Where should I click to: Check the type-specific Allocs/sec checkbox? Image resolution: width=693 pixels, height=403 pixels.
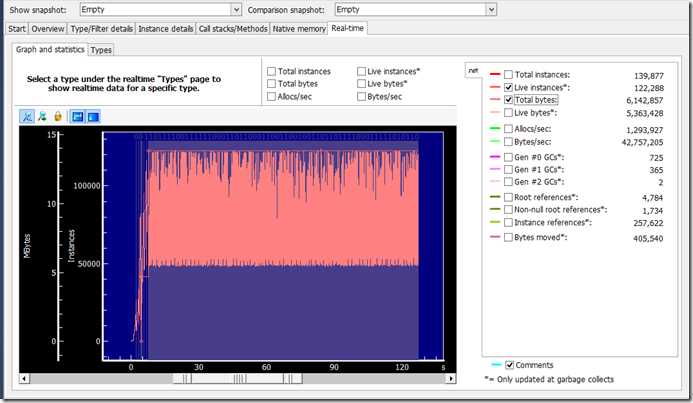(271, 96)
